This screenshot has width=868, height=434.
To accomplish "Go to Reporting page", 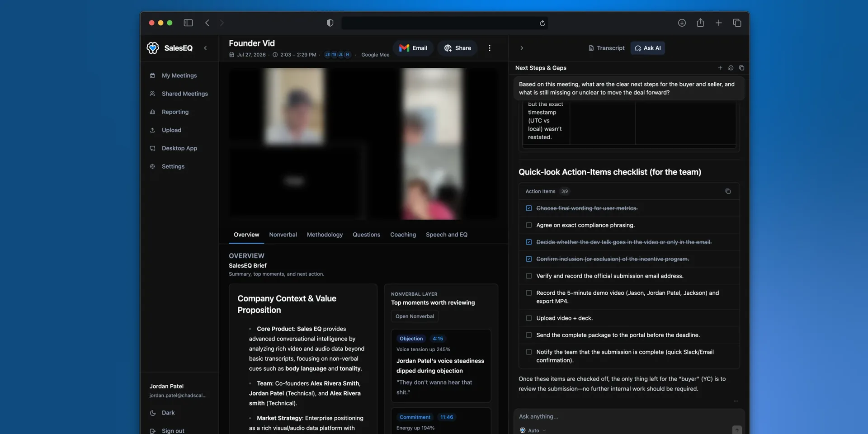I will pyautogui.click(x=175, y=112).
